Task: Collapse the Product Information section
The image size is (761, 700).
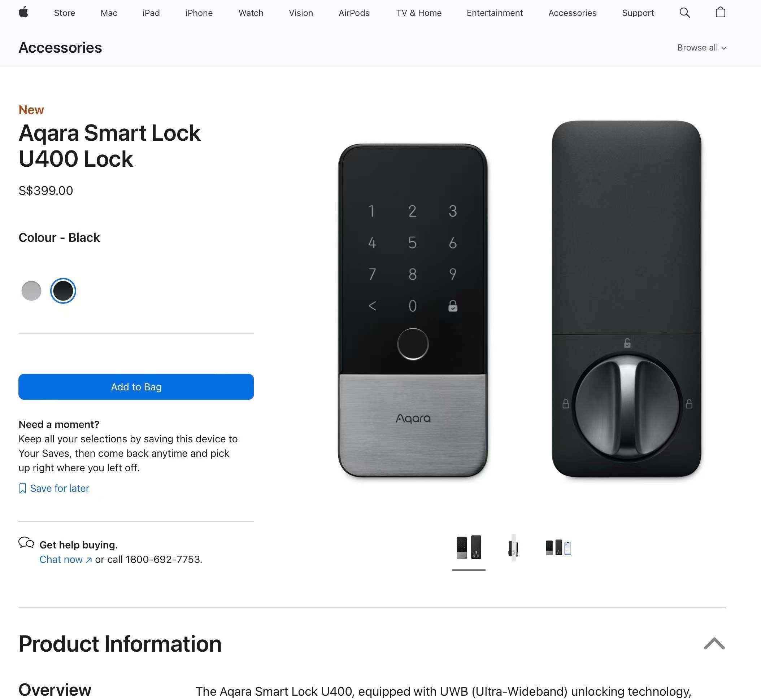Action: [714, 643]
